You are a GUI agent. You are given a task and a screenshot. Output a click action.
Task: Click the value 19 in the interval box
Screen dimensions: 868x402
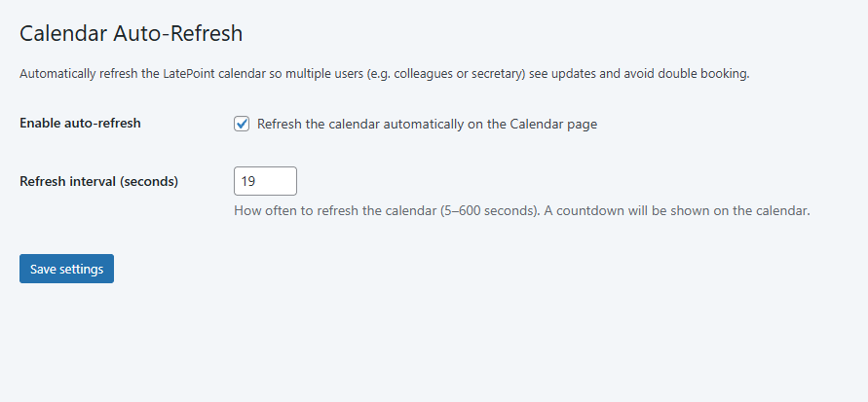248,181
